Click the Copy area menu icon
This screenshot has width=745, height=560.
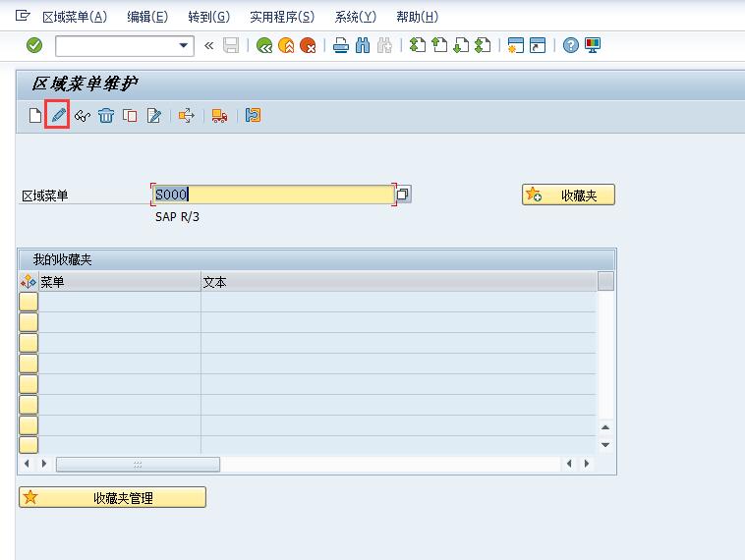pos(129,116)
